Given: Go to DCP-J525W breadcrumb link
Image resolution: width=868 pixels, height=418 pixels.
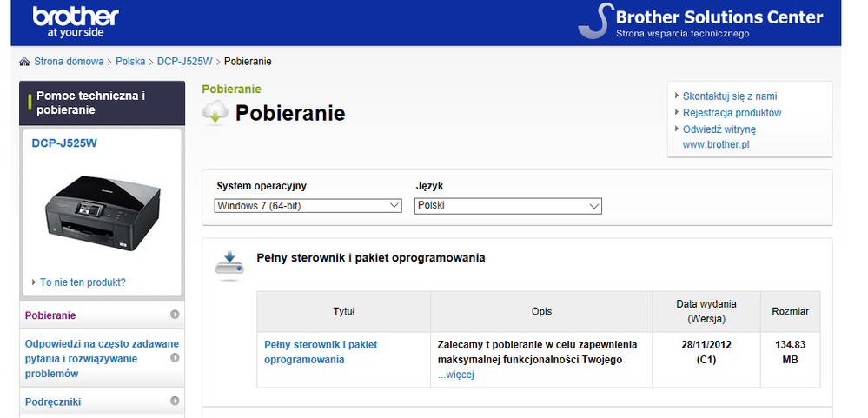Looking at the screenshot, I should (x=185, y=62).
